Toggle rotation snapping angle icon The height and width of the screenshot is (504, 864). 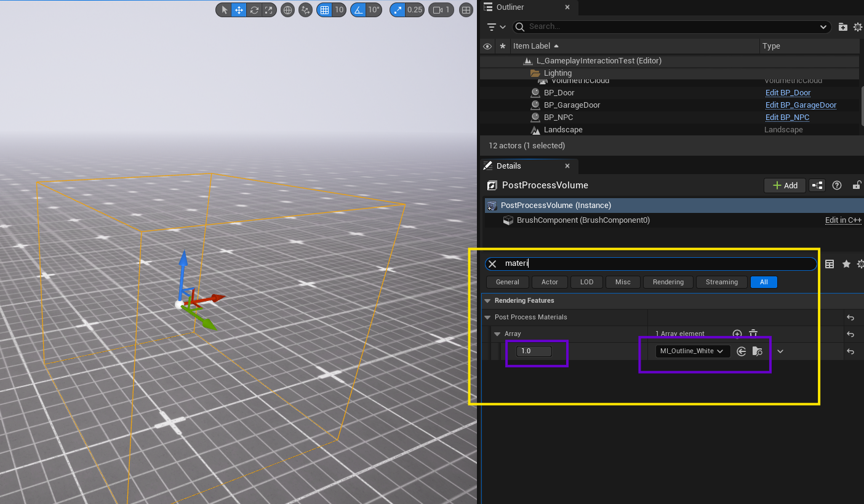coord(358,10)
